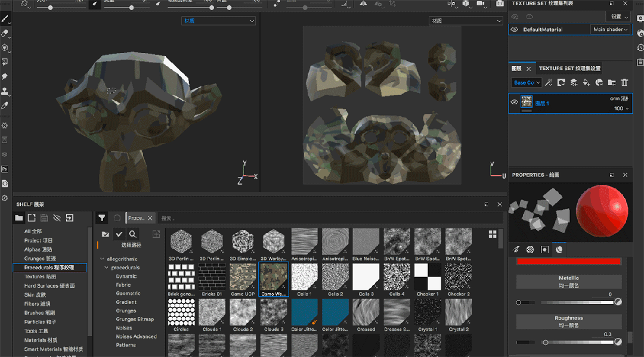Open the Main shader dropdown
Image resolution: width=644 pixels, height=357 pixels.
click(x=611, y=30)
